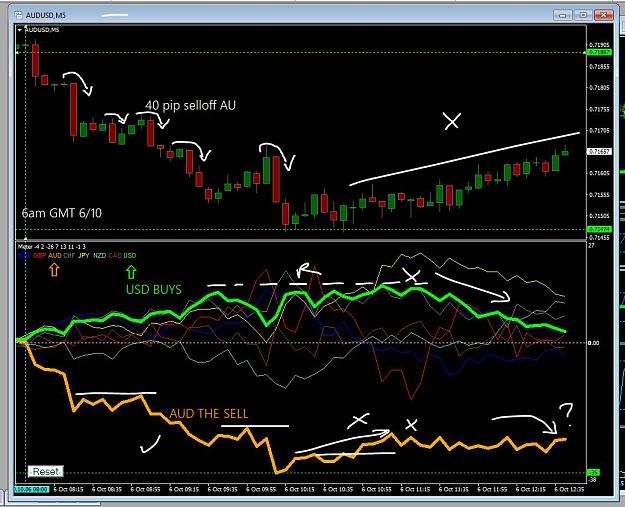Click the upper green price marker on scale
Image resolution: width=625 pixels, height=507 pixels.
coord(599,52)
